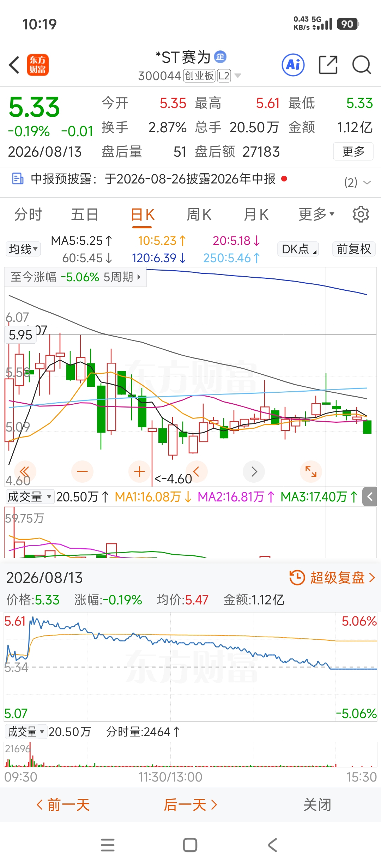Tap Android recent apps menu icon
381x868 pixels.
click(108, 845)
